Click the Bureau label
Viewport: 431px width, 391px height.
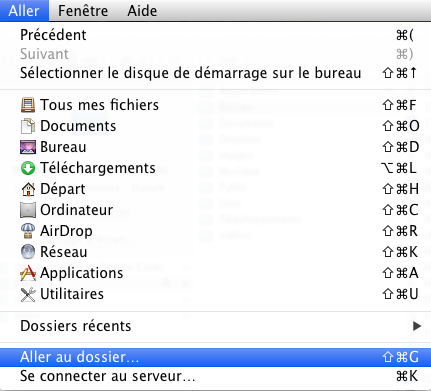point(63,147)
